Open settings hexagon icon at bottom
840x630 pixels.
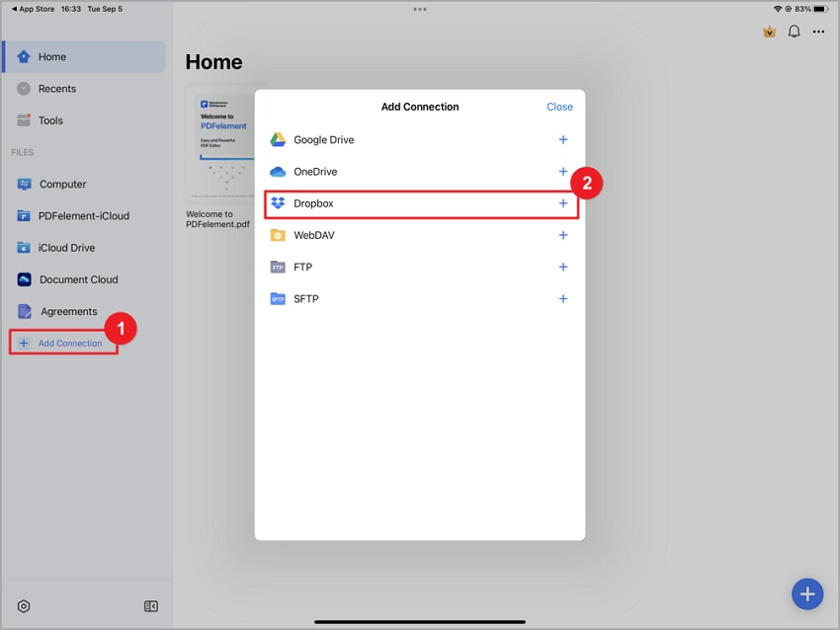(x=24, y=606)
